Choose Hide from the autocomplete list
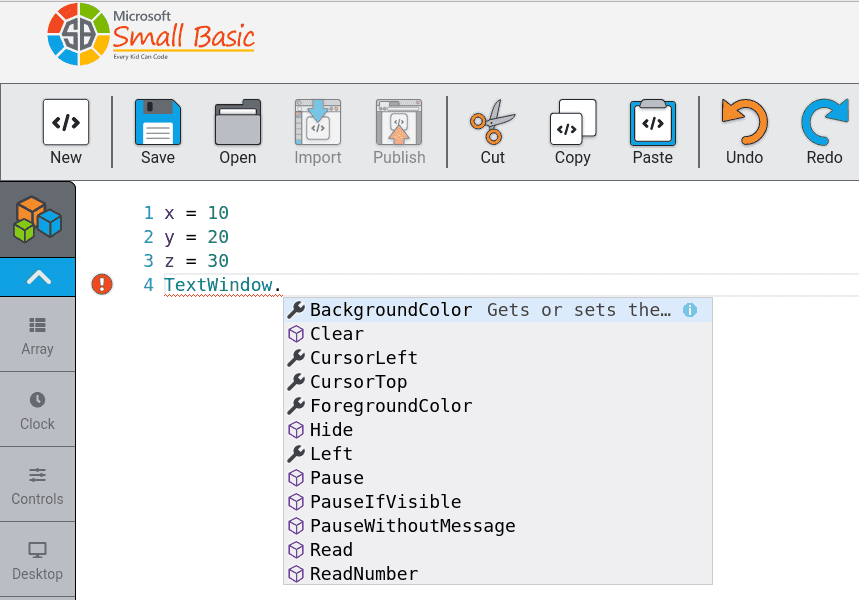This screenshot has height=600, width=859. pos(498,430)
